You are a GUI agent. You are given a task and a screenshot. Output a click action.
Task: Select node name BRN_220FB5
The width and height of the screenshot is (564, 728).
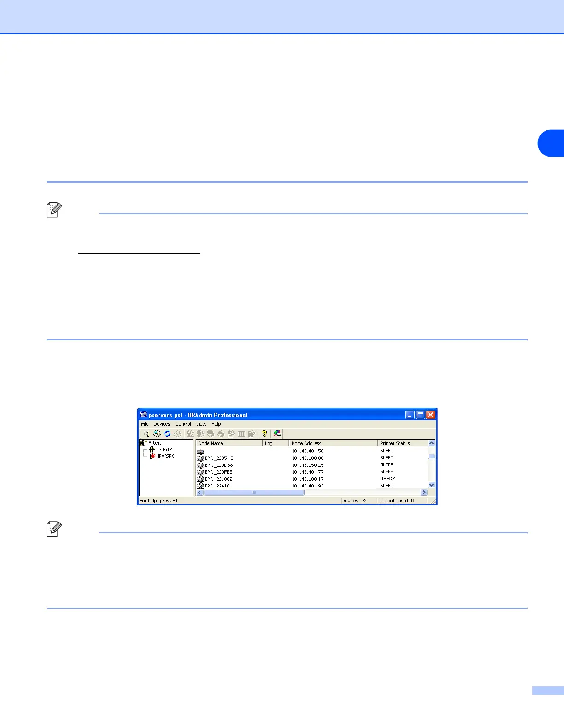(x=218, y=472)
